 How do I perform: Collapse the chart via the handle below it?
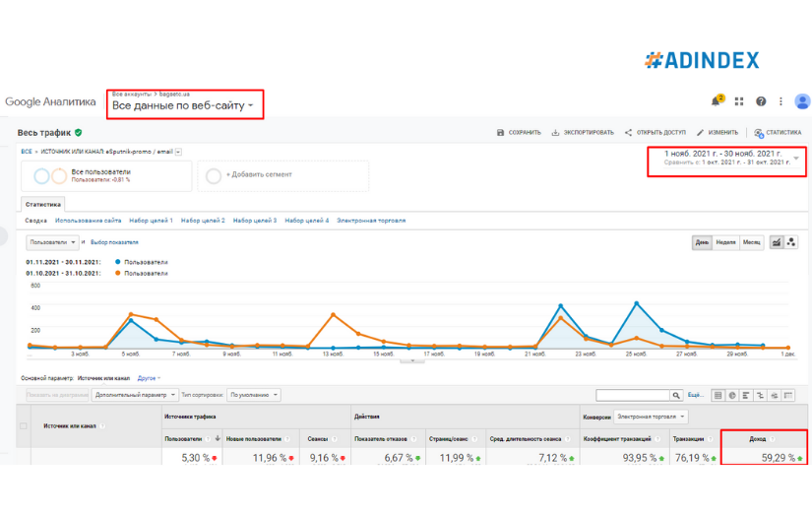[x=412, y=360]
